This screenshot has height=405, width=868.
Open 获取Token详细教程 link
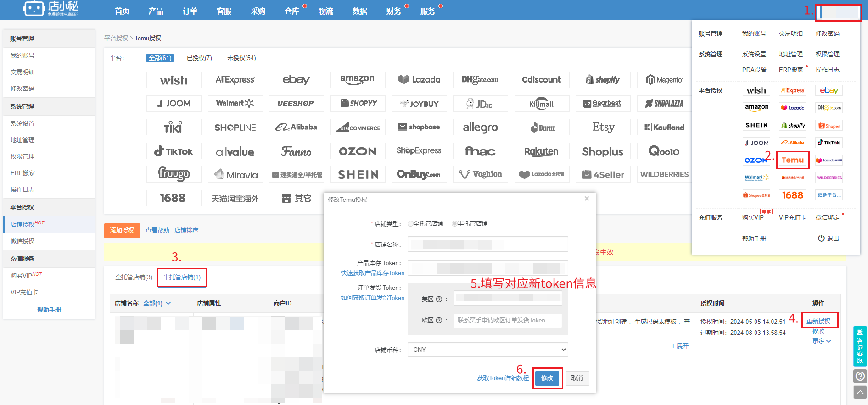tap(503, 378)
